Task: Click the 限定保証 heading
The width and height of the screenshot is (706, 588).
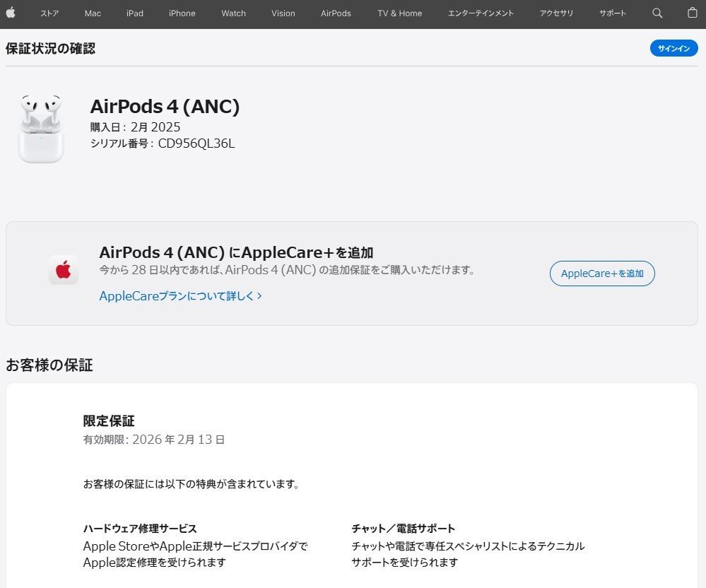Action: pos(109,421)
